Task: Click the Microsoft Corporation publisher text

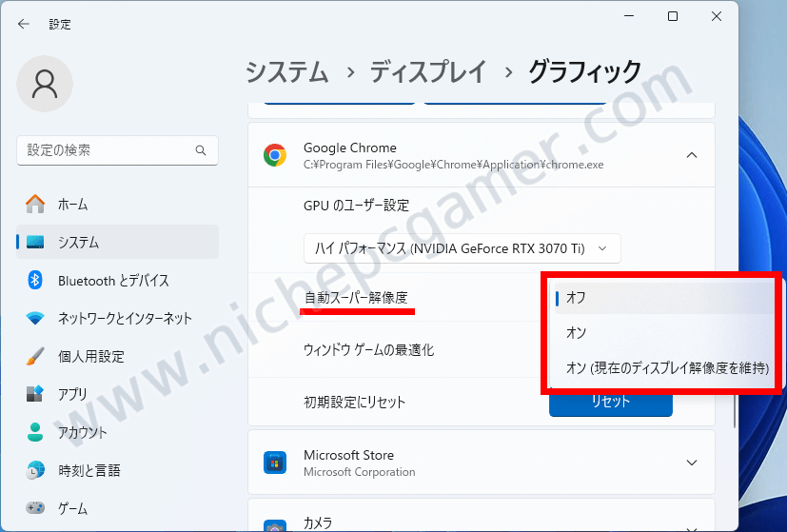Action: (360, 472)
